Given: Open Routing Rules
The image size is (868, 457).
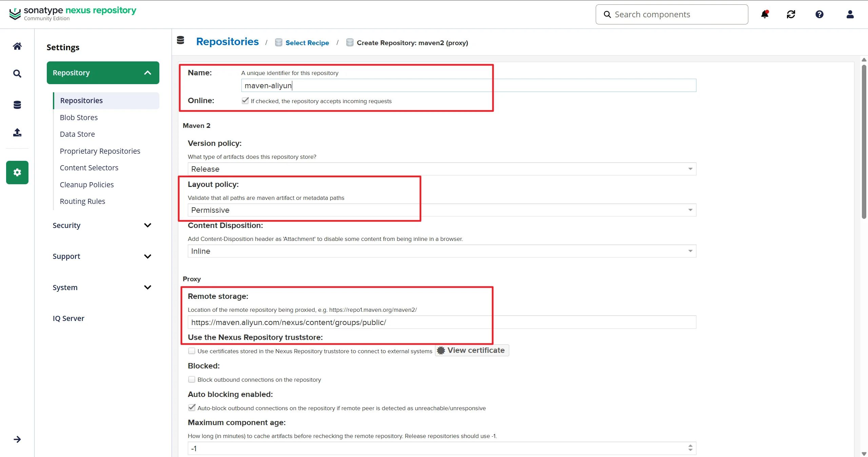Looking at the screenshot, I should click(82, 201).
